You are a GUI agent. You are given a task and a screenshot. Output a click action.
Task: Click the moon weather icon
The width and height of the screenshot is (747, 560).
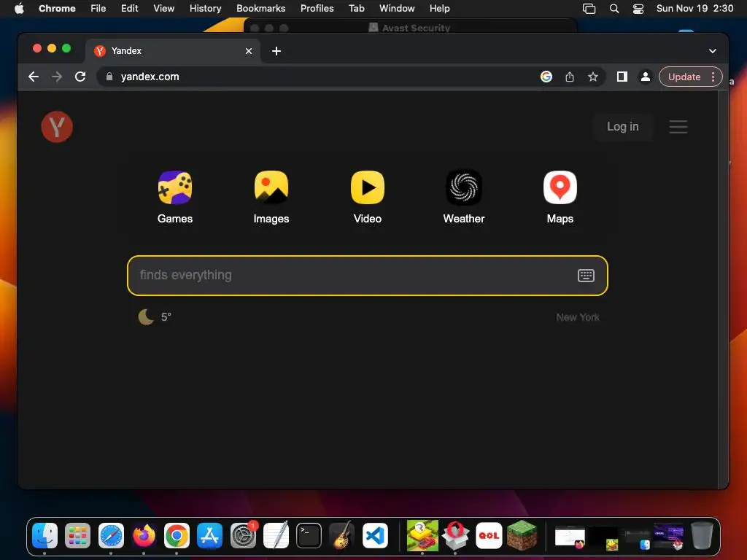point(146,316)
